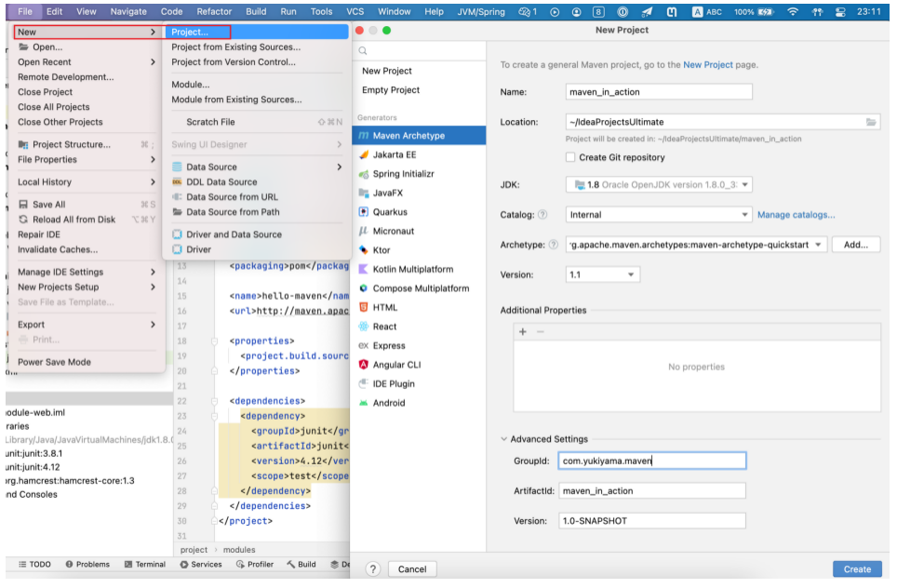Click the project Name input field
Screen dimensions: 897x588
coord(659,91)
